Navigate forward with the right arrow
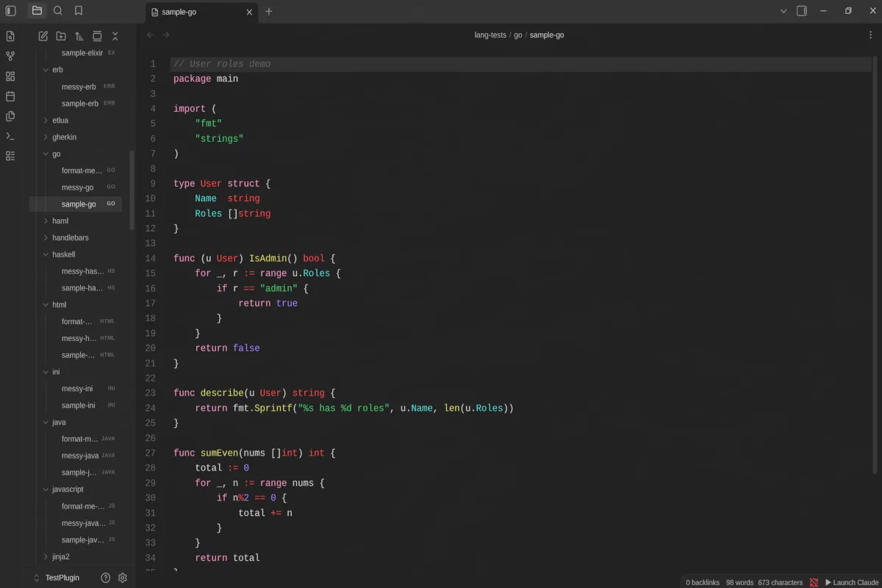Screen dimensions: 882x588 pos(166,35)
